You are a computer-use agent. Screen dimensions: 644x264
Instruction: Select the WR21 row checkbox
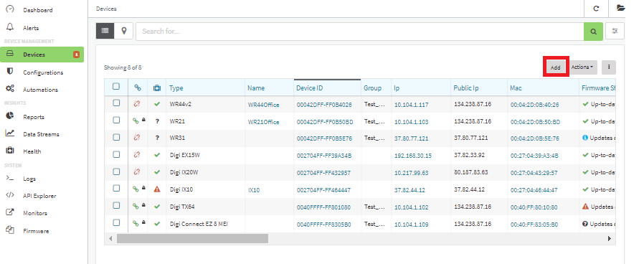pos(116,120)
